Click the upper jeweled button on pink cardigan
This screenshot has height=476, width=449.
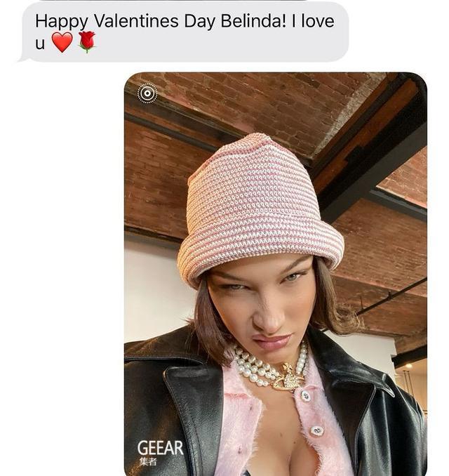click(305, 395)
